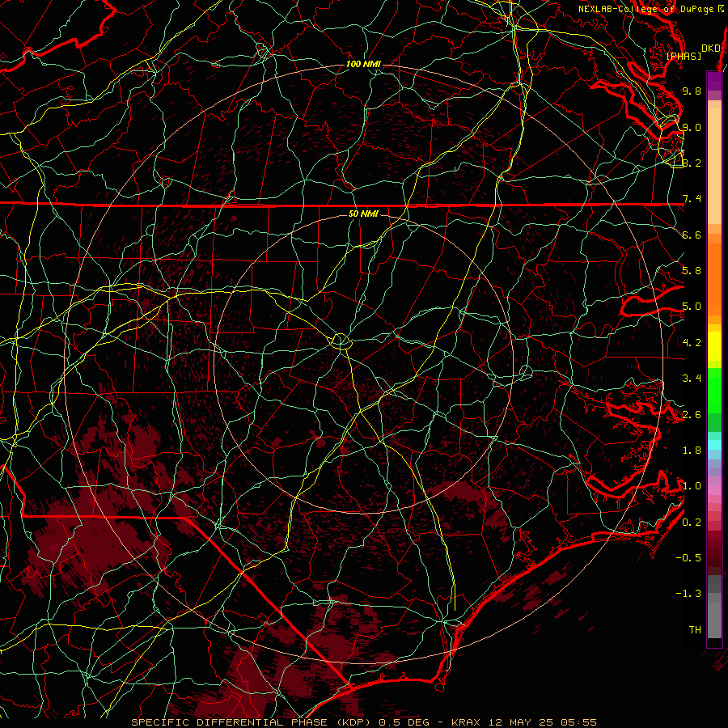
Task: Click the pink color scale segment
Action: tap(714, 490)
